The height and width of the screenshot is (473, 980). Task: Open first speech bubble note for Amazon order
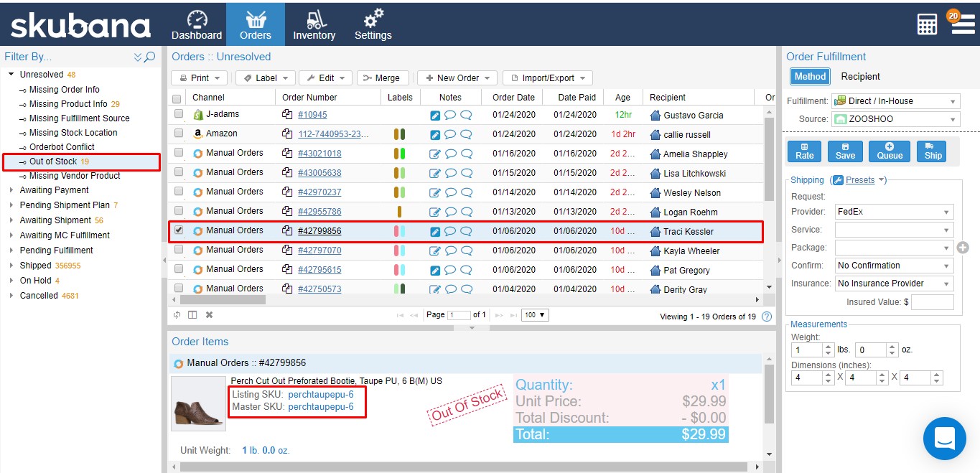click(450, 134)
